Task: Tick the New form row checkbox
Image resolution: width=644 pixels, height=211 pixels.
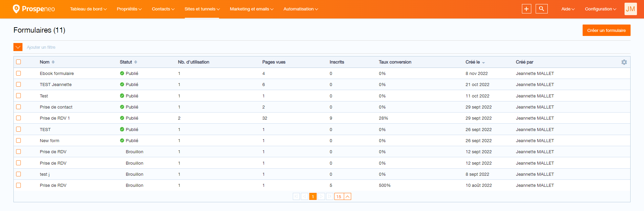Action: click(x=18, y=140)
